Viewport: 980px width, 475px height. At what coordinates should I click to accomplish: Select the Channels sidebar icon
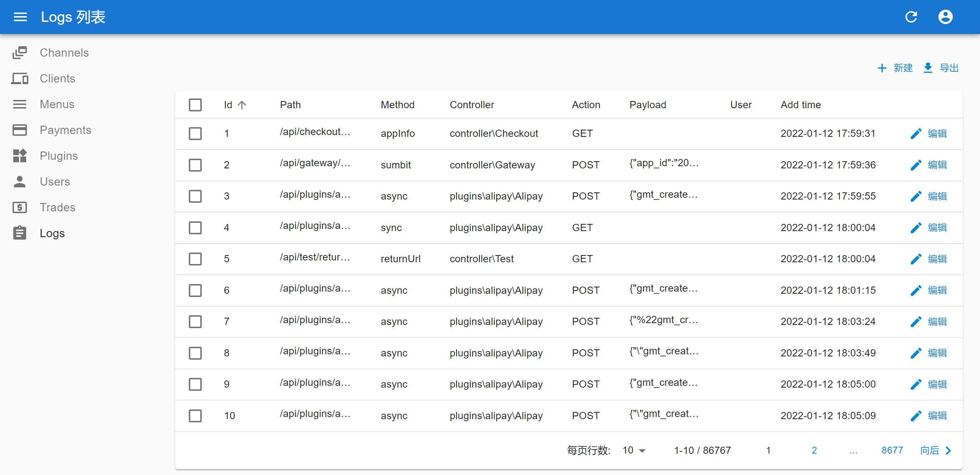(x=20, y=53)
